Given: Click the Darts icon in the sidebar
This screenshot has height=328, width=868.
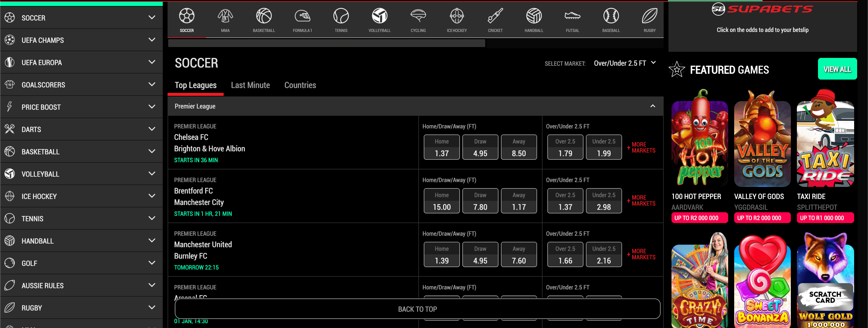Looking at the screenshot, I should [10, 129].
